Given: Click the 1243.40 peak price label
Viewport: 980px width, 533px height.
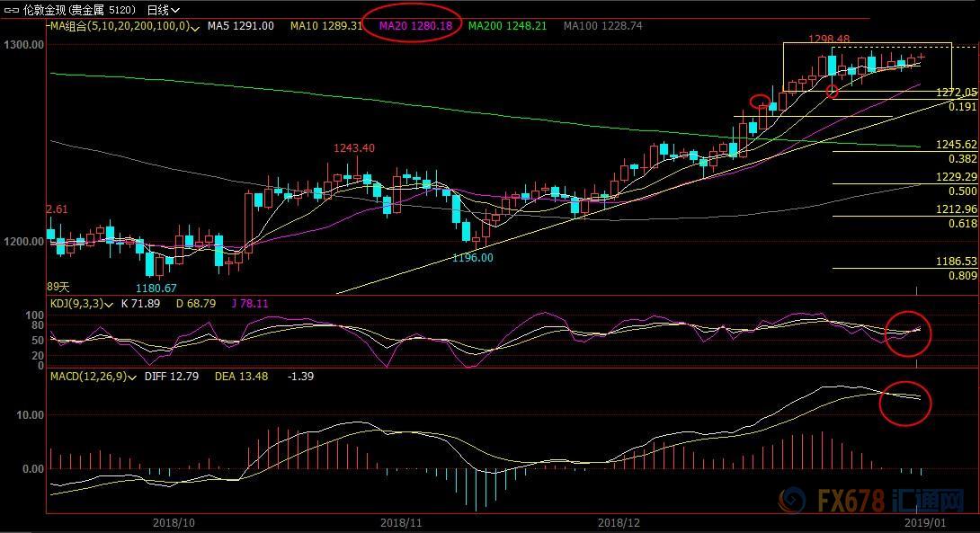Looking at the screenshot, I should (354, 148).
